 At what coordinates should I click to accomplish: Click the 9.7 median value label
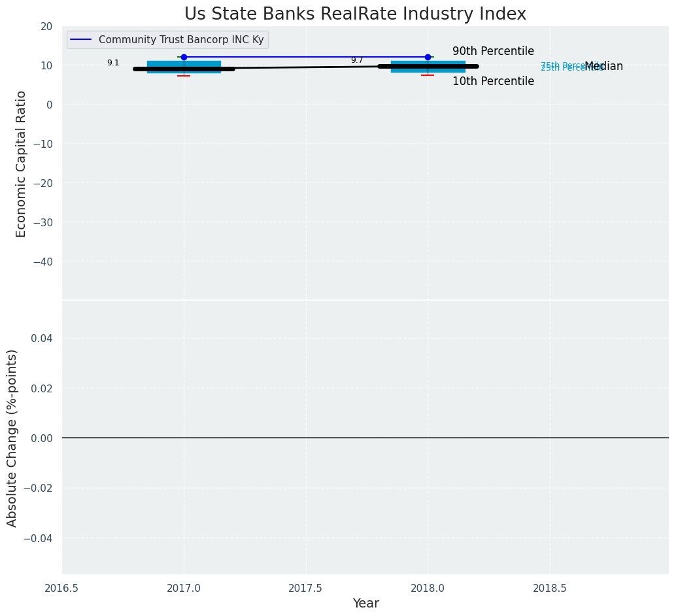(357, 60)
